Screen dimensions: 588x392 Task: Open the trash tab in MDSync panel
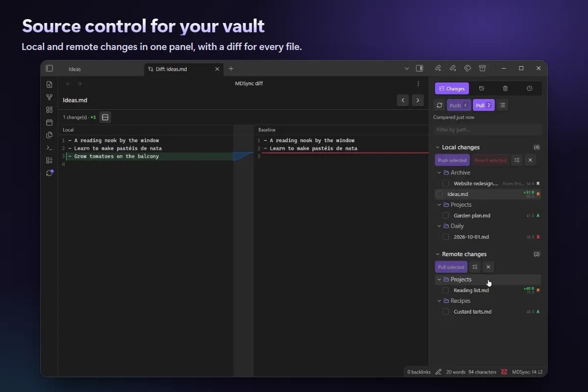(505, 88)
